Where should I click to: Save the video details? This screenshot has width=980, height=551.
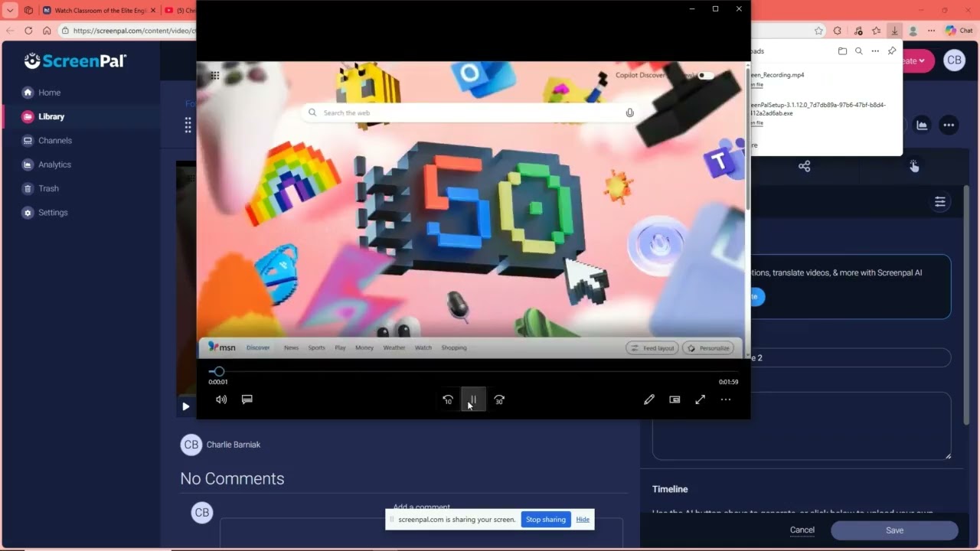click(894, 530)
